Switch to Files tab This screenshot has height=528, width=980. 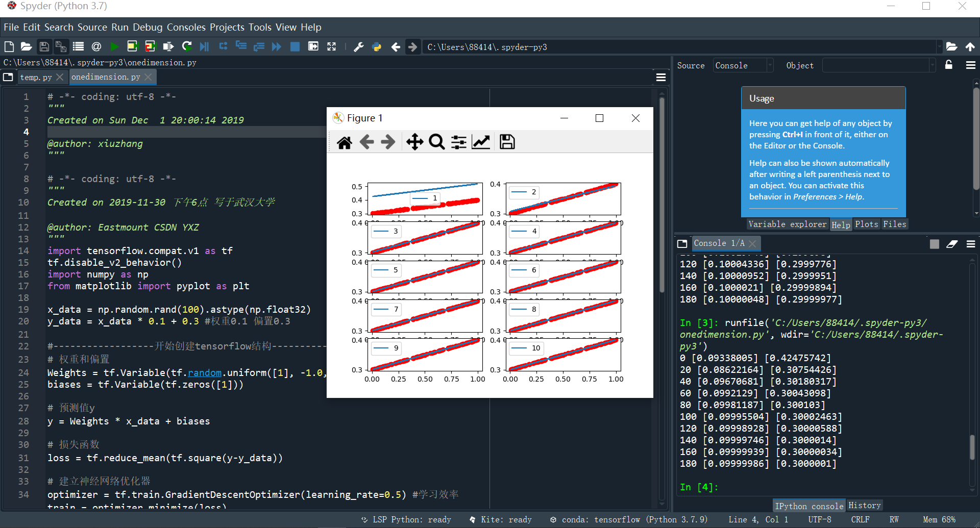tap(895, 224)
